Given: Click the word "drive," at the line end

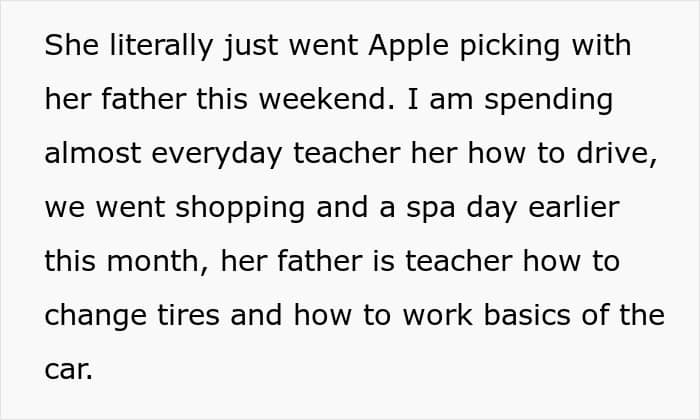Looking at the screenshot, I should [617, 154].
